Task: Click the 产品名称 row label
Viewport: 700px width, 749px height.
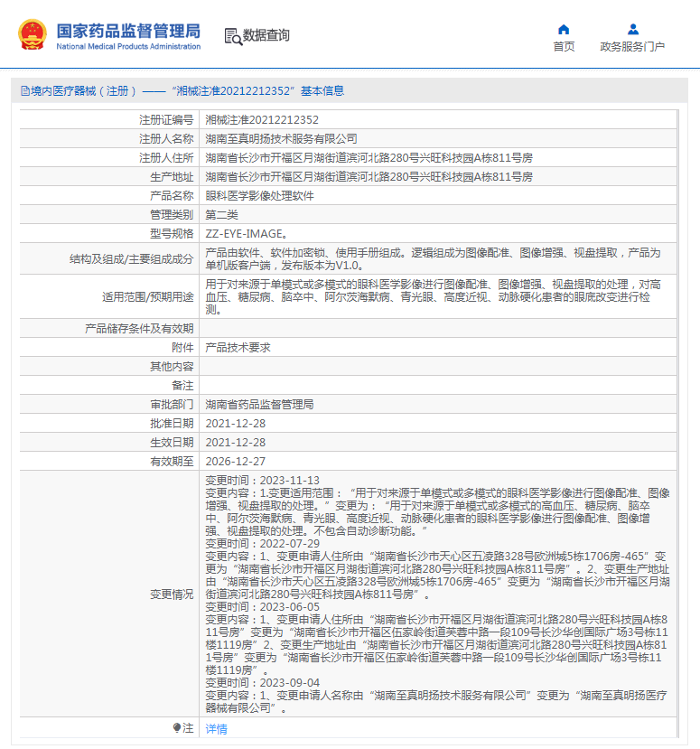Action: [x=172, y=196]
